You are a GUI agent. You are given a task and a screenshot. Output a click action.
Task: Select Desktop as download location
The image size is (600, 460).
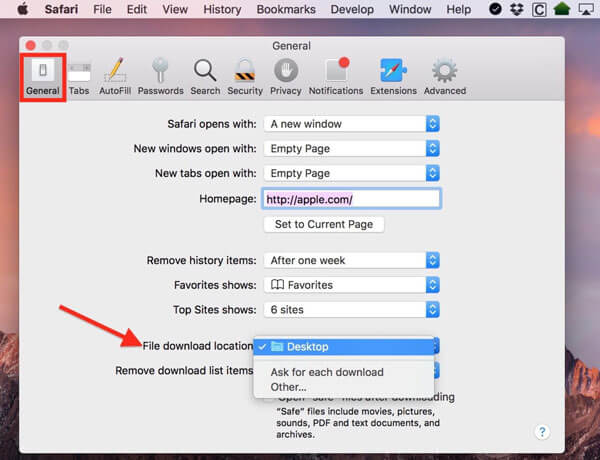[x=344, y=347]
